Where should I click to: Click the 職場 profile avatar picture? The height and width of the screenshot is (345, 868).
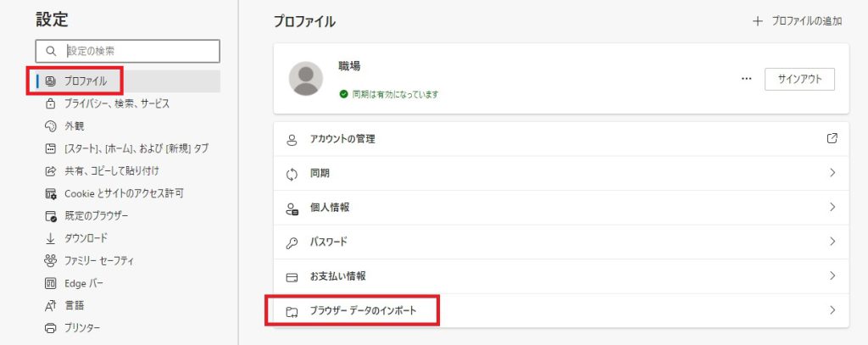(305, 79)
